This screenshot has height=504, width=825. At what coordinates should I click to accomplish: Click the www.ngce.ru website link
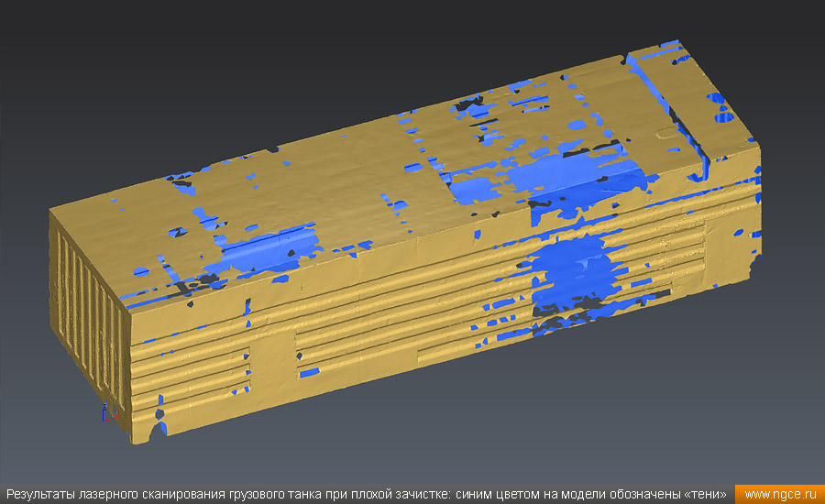(x=781, y=495)
